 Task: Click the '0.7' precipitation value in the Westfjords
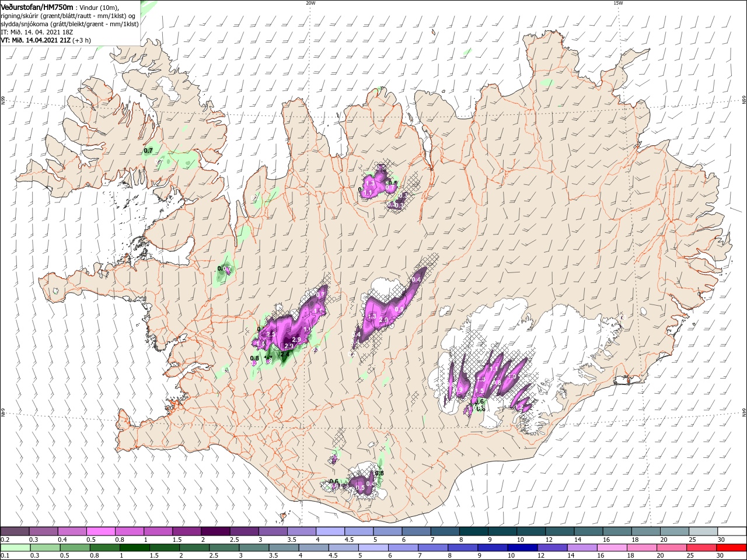tap(148, 150)
